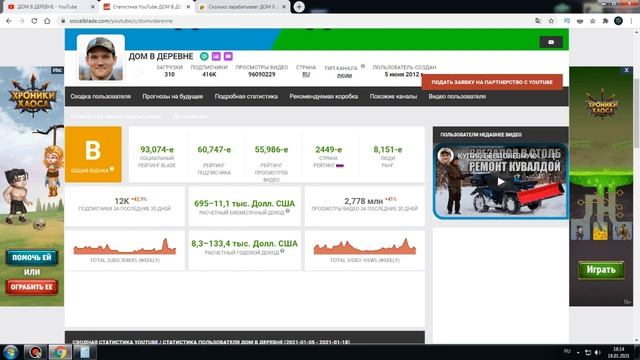
Task: Click the 93,074-е social blade rank
Action: (x=157, y=150)
